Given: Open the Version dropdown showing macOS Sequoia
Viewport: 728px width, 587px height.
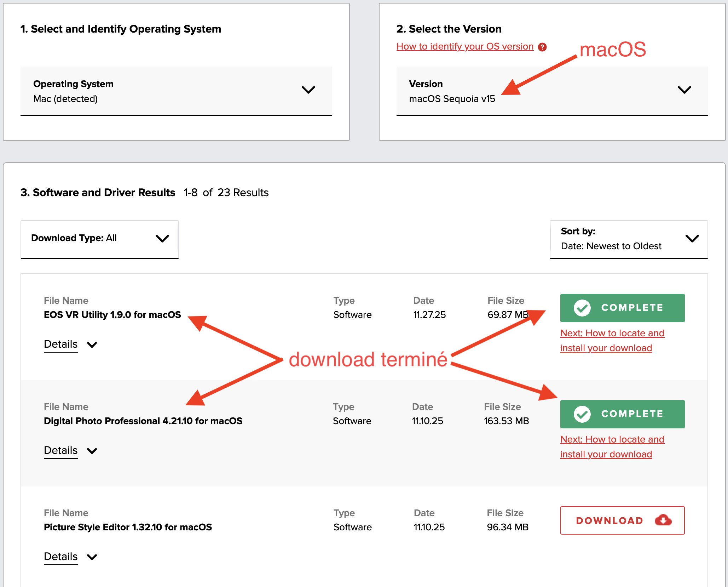Looking at the screenshot, I should [552, 91].
